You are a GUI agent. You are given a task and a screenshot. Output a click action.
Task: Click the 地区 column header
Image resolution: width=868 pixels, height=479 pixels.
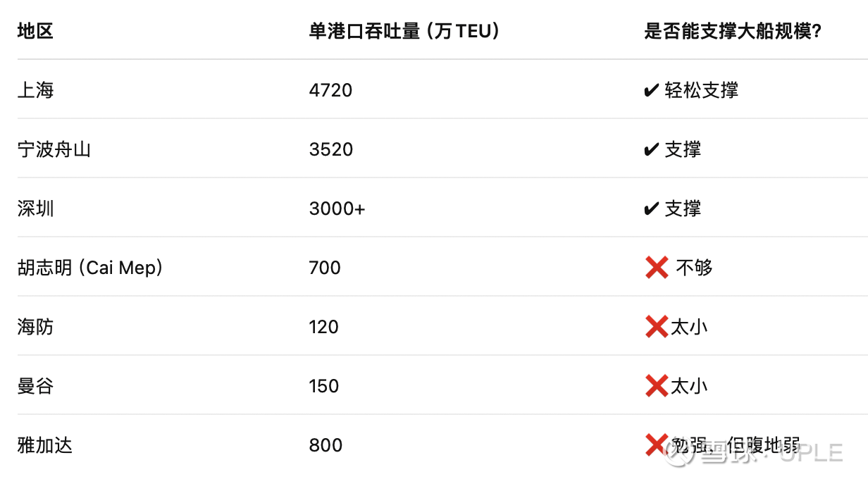[x=35, y=32]
